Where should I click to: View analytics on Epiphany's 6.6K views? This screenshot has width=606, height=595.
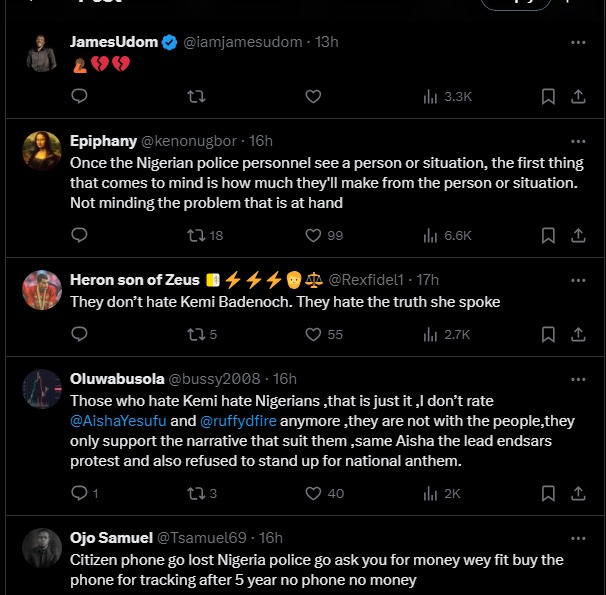point(446,235)
